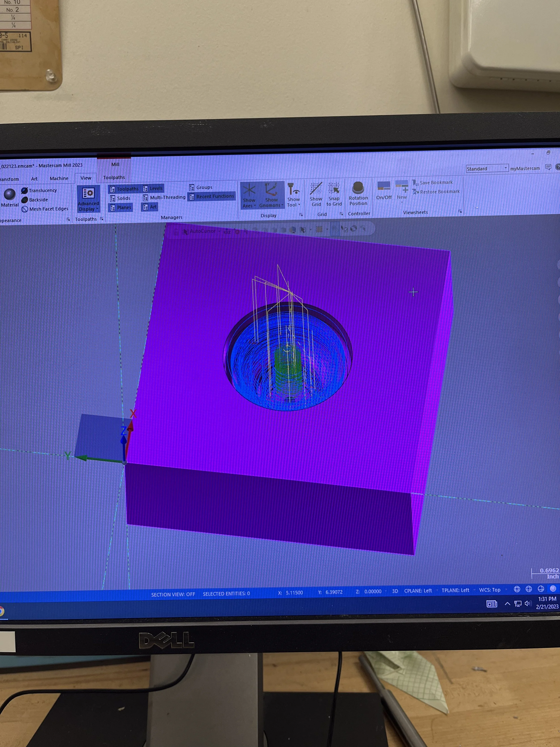
Task: Toggle the 3D mode in status bar
Action: 395,591
